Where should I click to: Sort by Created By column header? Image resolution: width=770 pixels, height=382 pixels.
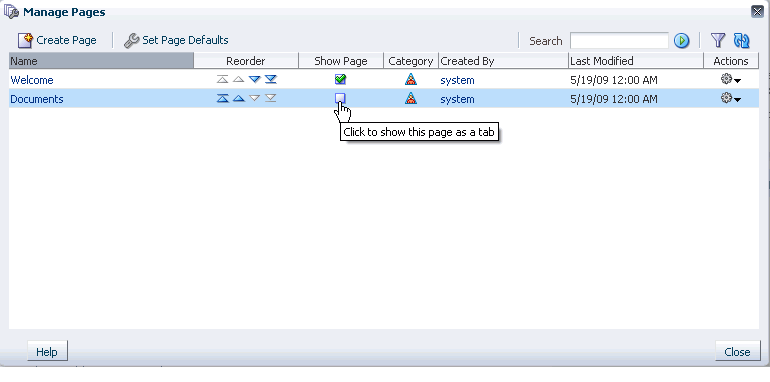click(503, 61)
